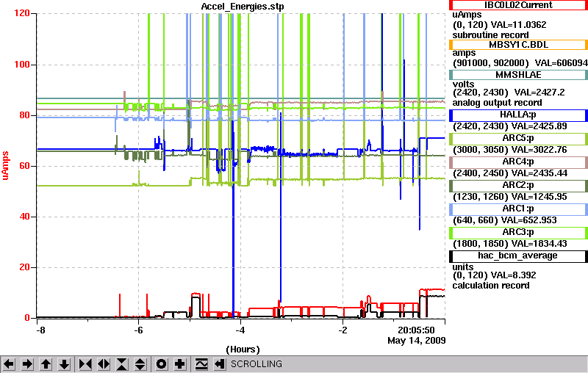
Task: Click the SCROLLING status text
Action: coord(256,364)
